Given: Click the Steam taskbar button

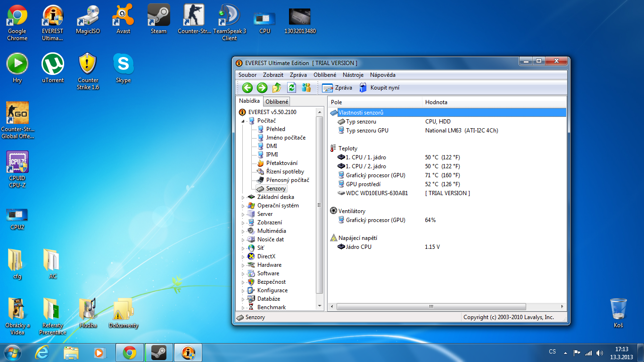Looking at the screenshot, I should pyautogui.click(x=158, y=353).
